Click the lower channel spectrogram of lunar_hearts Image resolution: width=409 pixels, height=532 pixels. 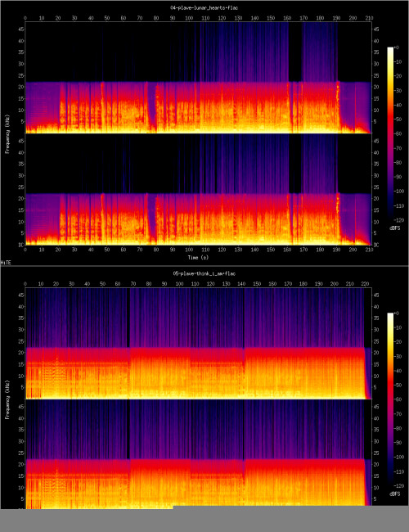199,189
